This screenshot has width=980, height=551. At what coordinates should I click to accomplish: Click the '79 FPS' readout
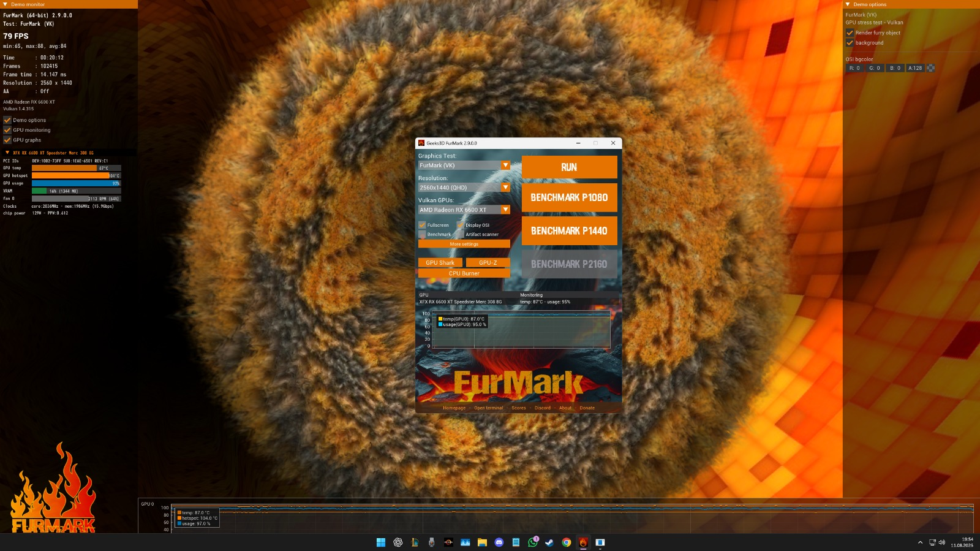tap(16, 36)
